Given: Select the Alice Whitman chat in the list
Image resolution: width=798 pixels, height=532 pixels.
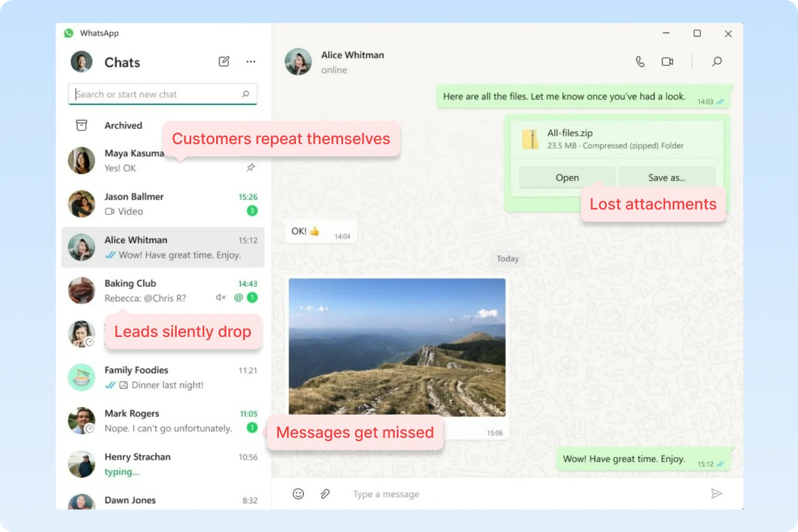Looking at the screenshot, I should 162,247.
